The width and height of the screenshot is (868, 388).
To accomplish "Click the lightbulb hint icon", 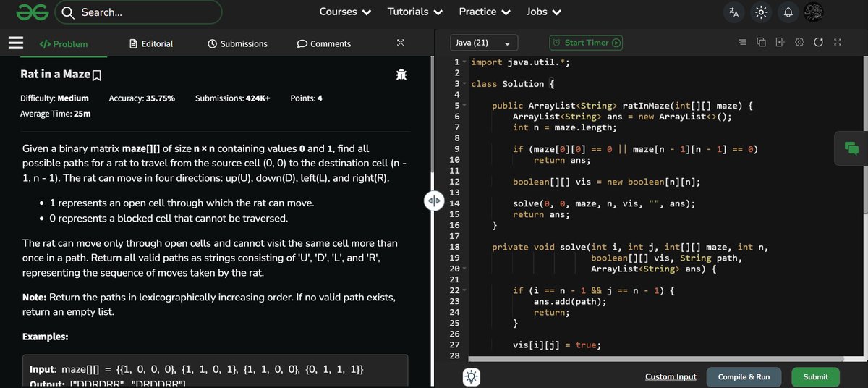I will pos(471,376).
